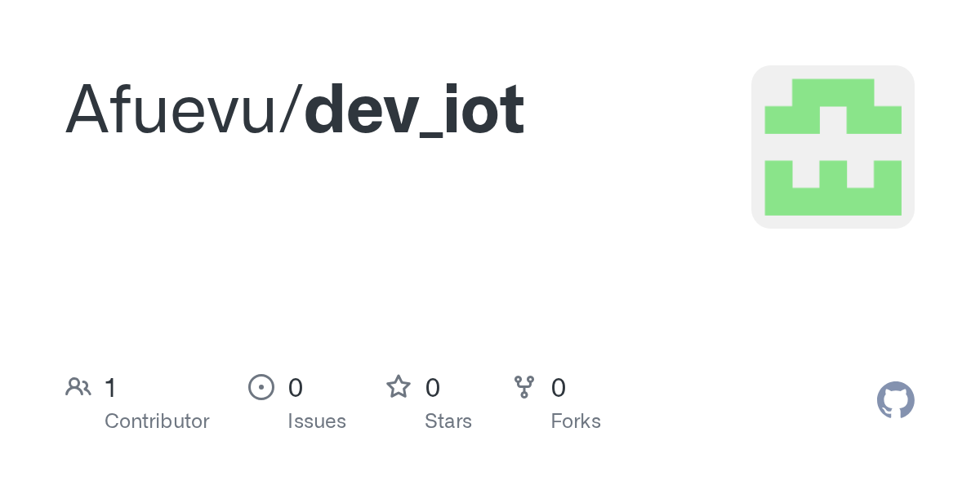Open the green identicon avatar

pyautogui.click(x=832, y=147)
